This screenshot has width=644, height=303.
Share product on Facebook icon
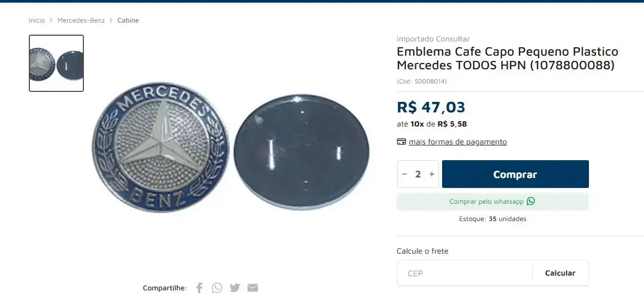(x=199, y=288)
